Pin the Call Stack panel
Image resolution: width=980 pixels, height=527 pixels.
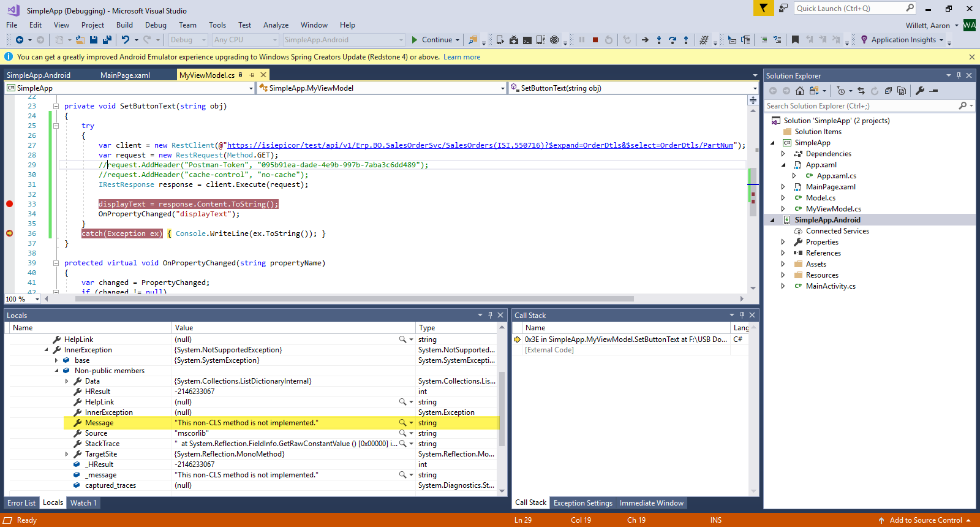point(742,315)
